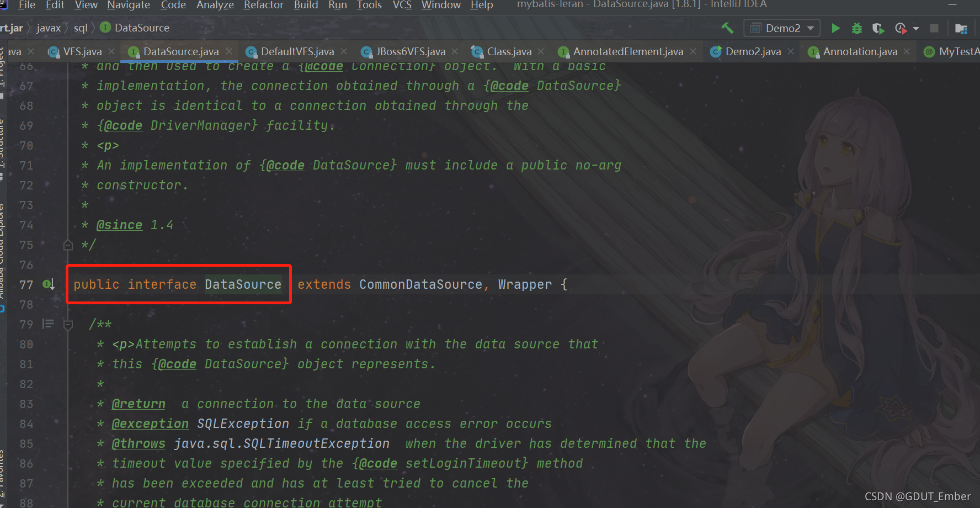Close the DataSource.java tab
The width and height of the screenshot is (980, 508).
click(x=229, y=51)
